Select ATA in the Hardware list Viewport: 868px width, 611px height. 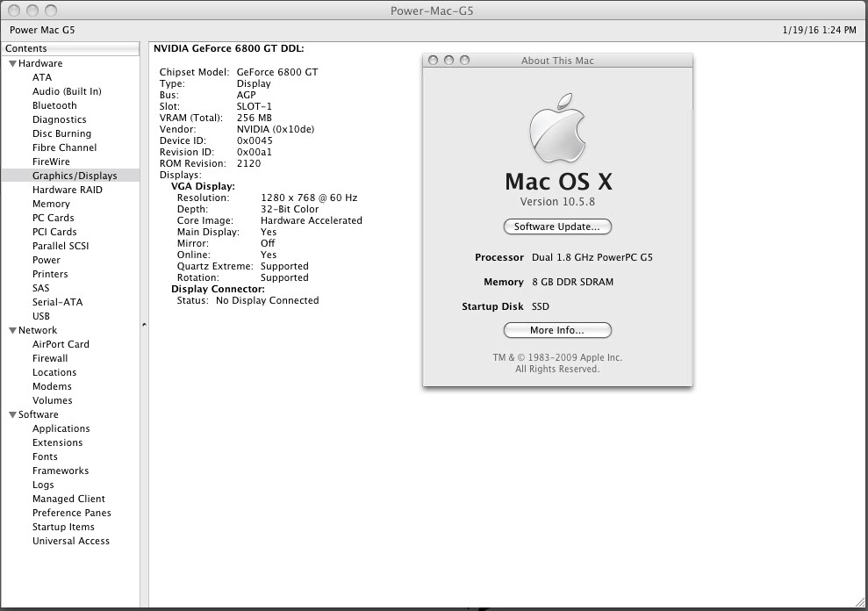pyautogui.click(x=42, y=77)
